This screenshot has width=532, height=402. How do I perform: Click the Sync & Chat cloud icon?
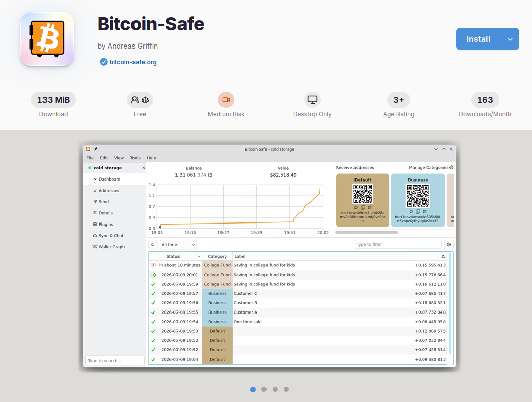pyautogui.click(x=95, y=236)
